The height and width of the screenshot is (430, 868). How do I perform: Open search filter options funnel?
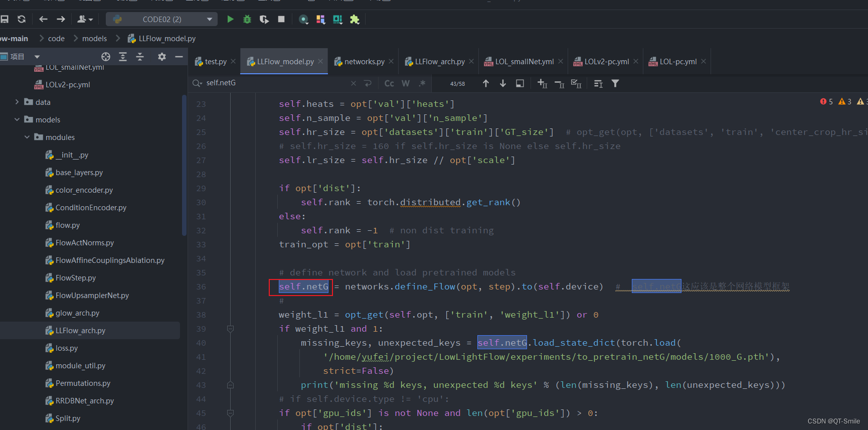tap(615, 83)
